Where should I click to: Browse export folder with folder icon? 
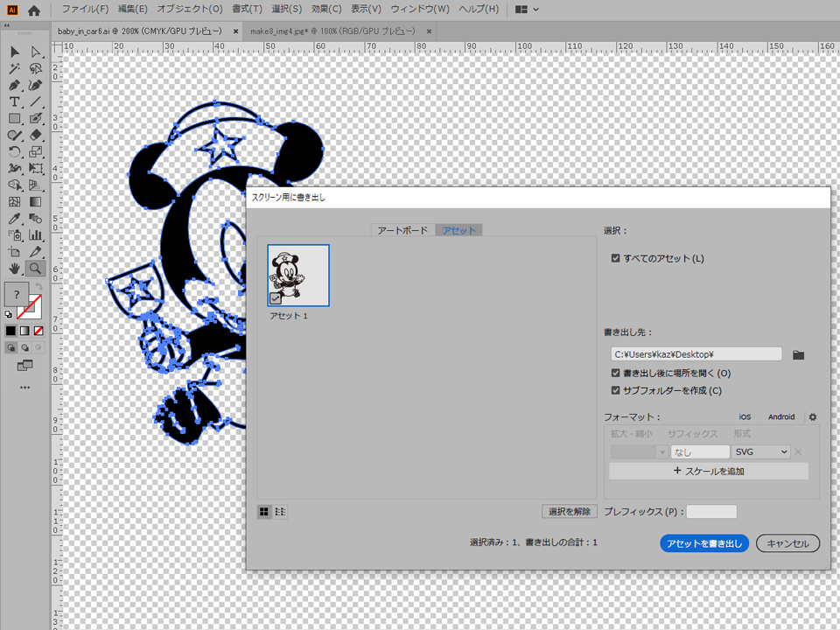[798, 354]
